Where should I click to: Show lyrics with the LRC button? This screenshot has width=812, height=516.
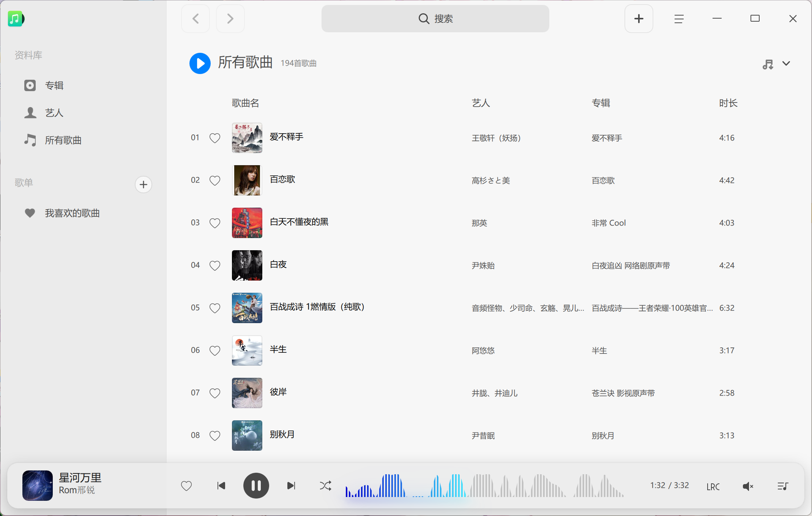click(x=713, y=486)
